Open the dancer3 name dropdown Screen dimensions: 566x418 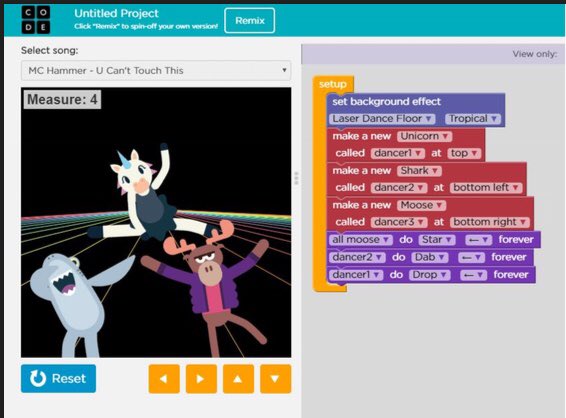click(x=399, y=222)
